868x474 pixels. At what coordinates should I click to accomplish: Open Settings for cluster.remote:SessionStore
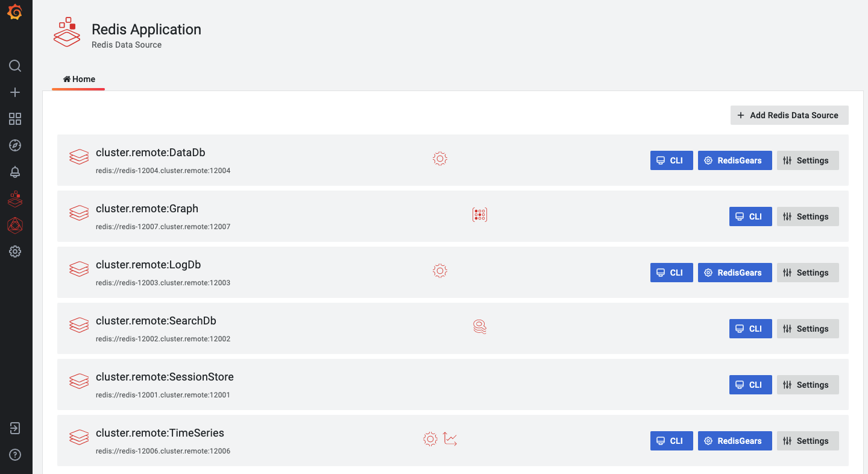click(x=808, y=384)
